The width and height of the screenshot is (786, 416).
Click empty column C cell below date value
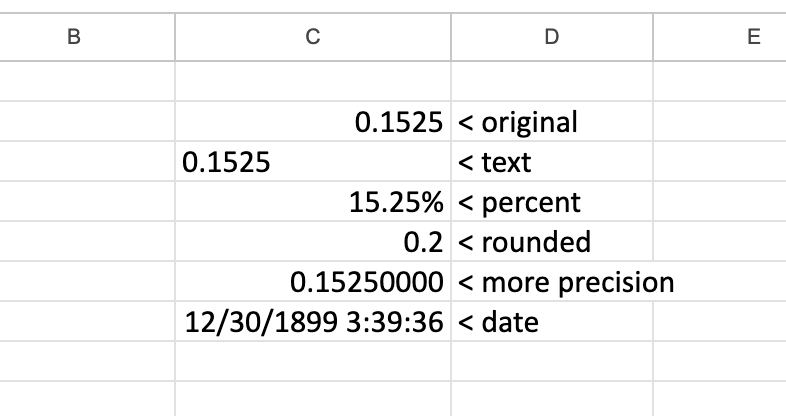coord(313,360)
